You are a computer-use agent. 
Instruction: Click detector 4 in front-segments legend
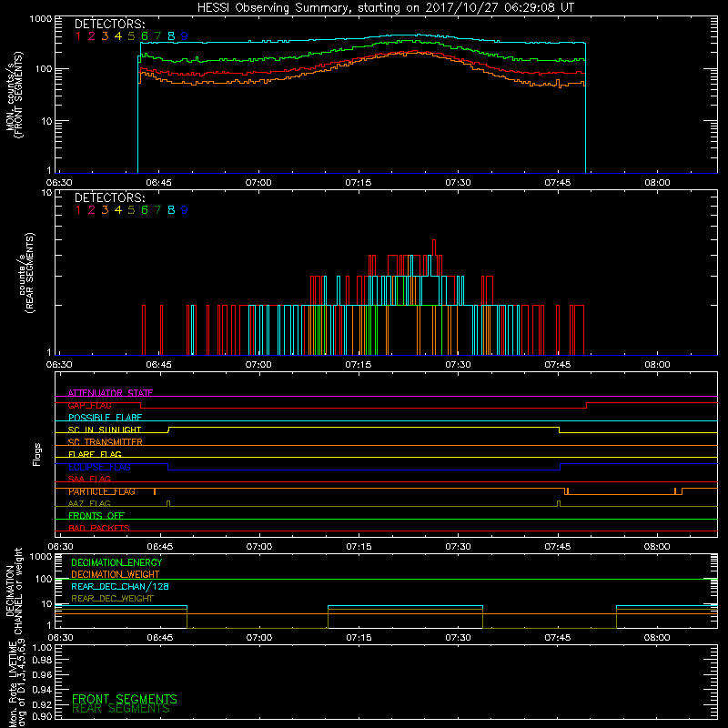(118, 36)
